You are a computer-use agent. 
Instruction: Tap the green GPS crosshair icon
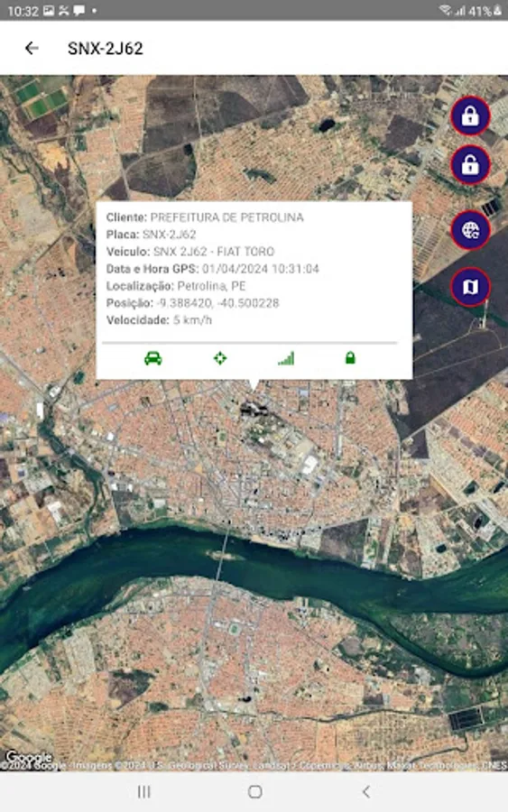point(220,358)
